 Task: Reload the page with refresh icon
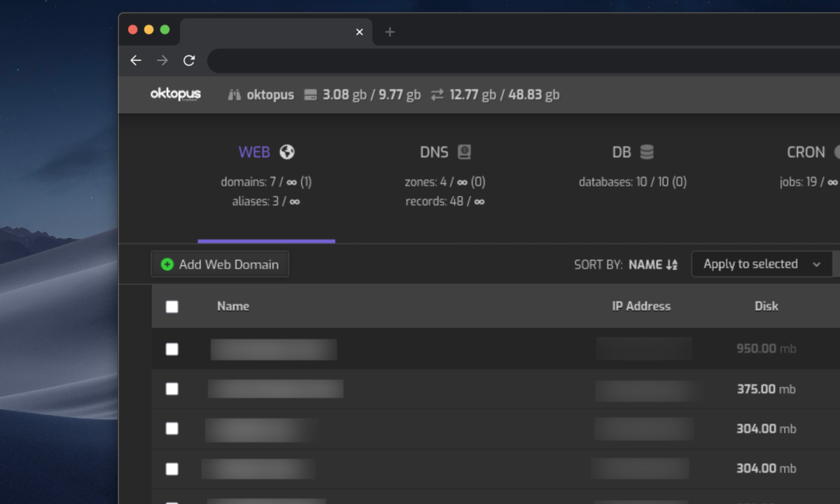(189, 61)
